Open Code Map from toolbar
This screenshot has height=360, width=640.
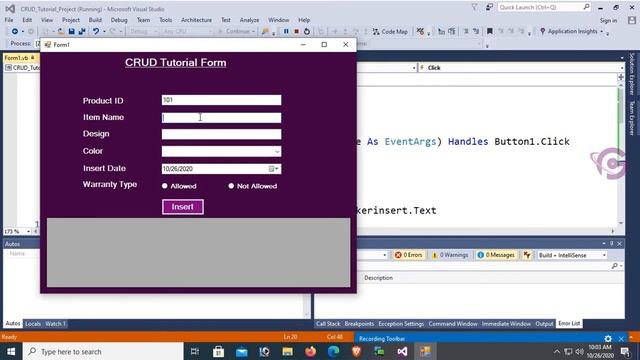[390, 31]
